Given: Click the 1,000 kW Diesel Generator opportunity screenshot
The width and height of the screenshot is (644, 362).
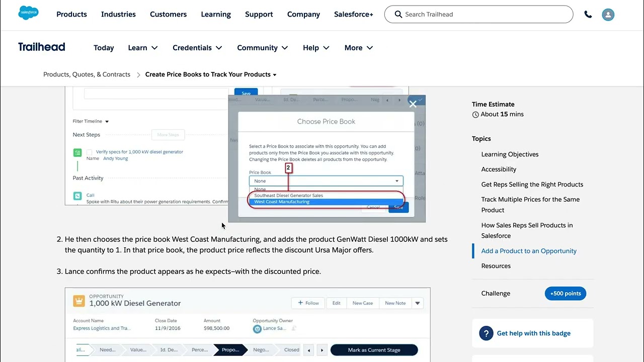Looking at the screenshot, I should coord(248,325).
